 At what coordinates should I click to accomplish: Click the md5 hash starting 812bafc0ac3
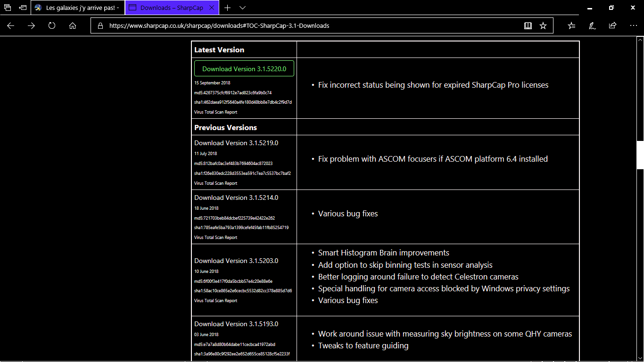point(233,164)
